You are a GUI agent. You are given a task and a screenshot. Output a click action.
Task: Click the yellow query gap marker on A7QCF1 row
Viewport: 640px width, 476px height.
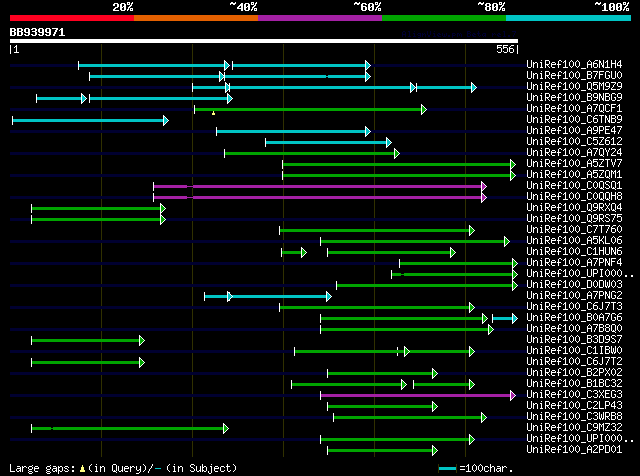(x=213, y=113)
